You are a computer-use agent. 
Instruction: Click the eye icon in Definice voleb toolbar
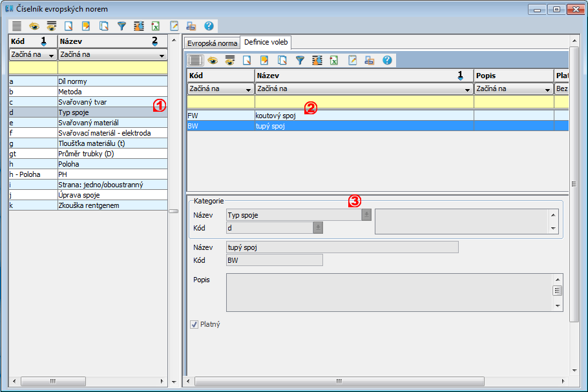(212, 60)
